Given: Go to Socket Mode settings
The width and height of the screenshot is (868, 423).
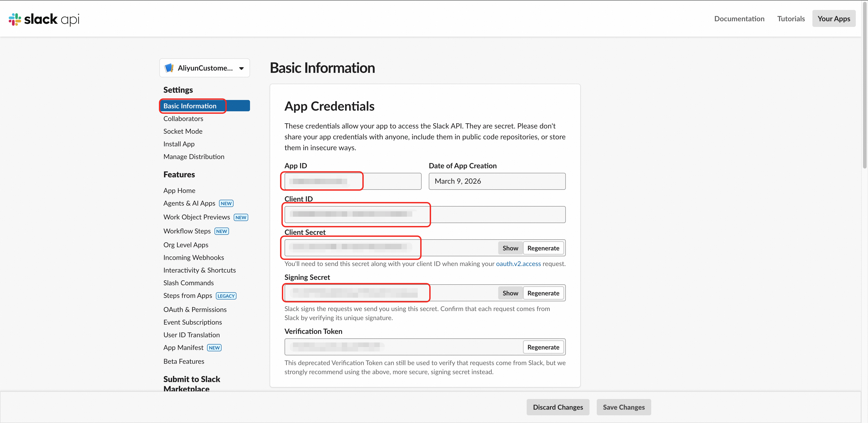Looking at the screenshot, I should 183,131.
